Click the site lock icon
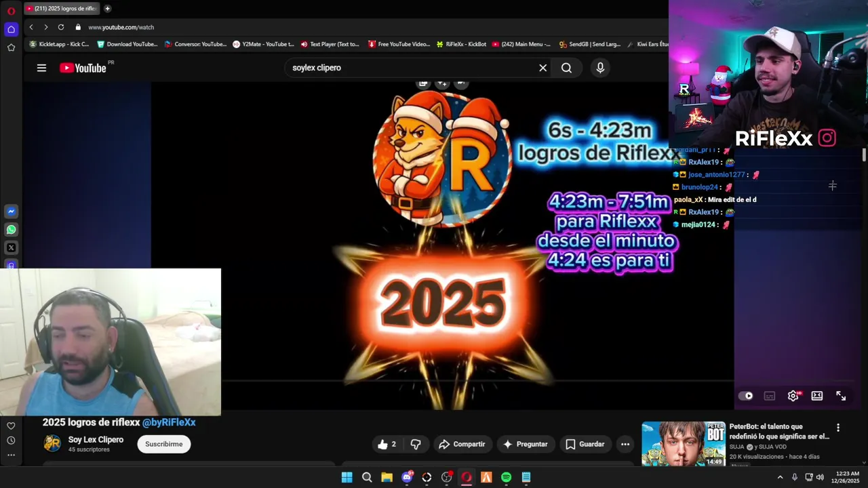868x488 pixels. click(x=78, y=27)
